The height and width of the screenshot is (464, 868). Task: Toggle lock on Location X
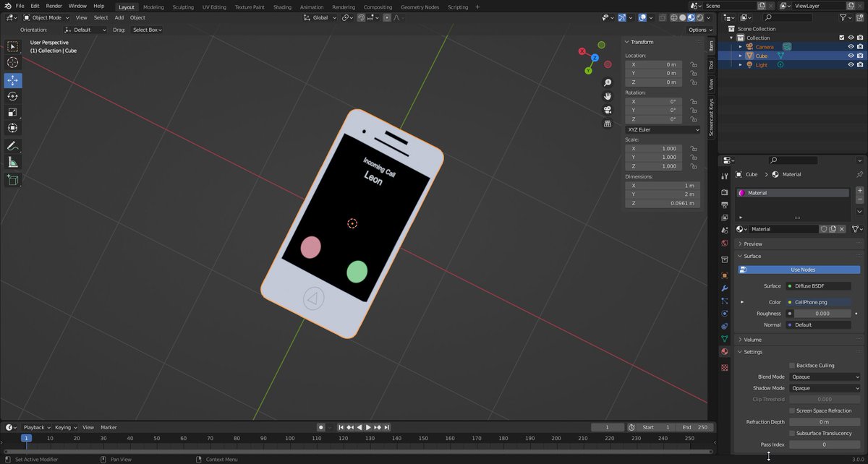[x=693, y=64]
